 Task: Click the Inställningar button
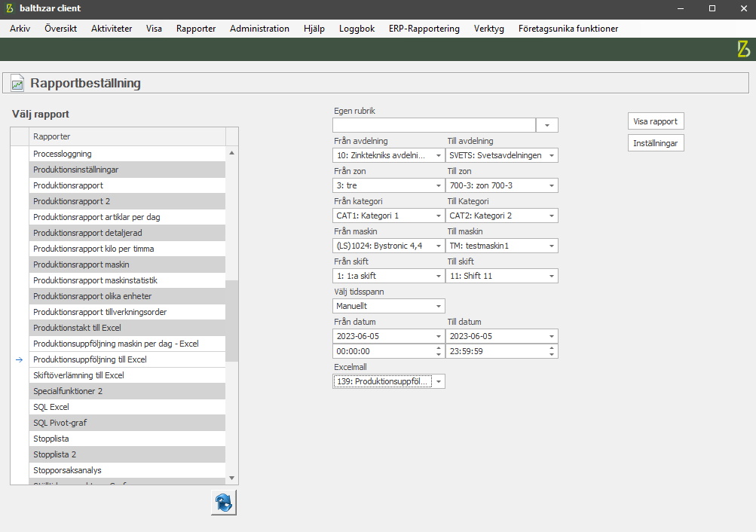coord(656,143)
